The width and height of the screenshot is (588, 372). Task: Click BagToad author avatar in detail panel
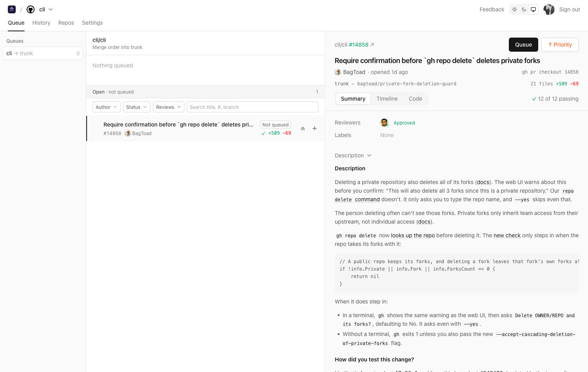338,72
